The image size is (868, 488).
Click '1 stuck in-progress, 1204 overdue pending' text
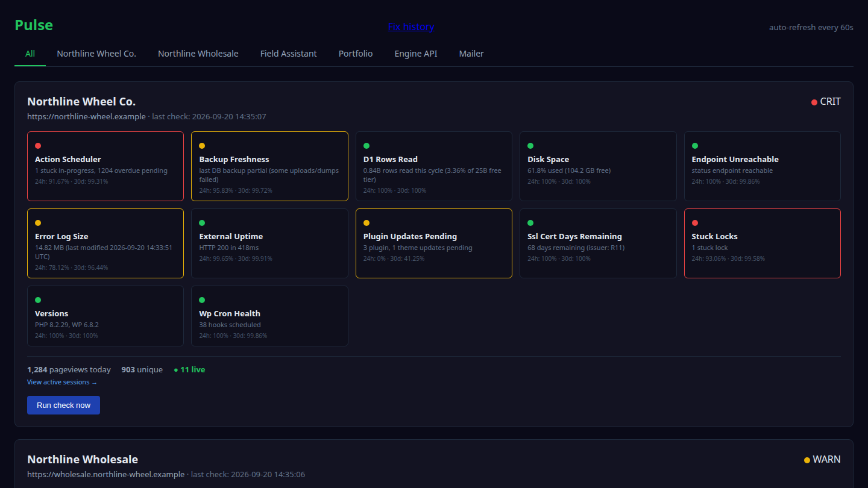[101, 170]
